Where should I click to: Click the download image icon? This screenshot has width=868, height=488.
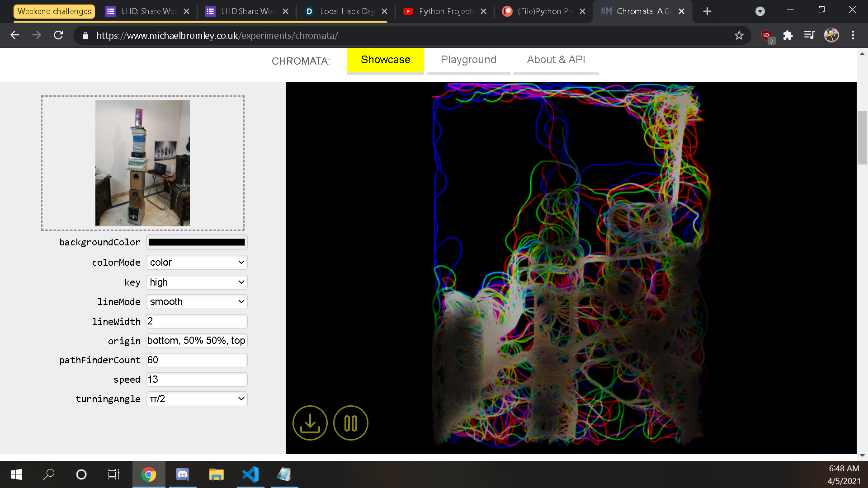coord(310,423)
